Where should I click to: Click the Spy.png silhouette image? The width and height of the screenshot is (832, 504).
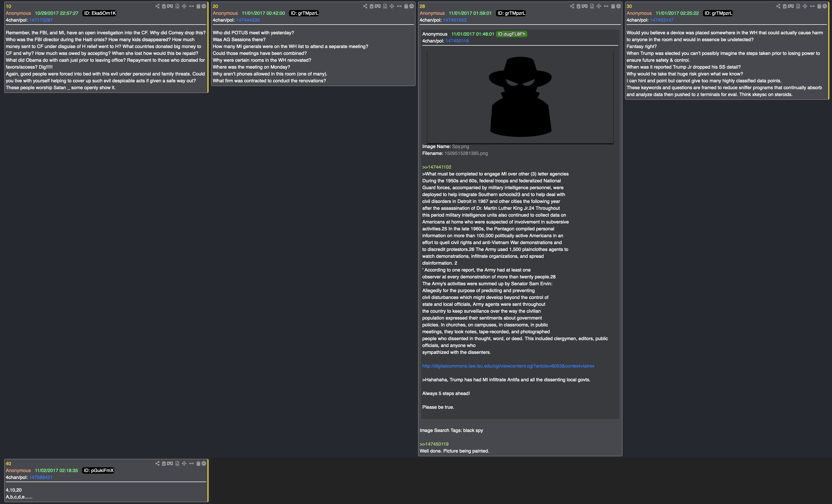click(520, 97)
